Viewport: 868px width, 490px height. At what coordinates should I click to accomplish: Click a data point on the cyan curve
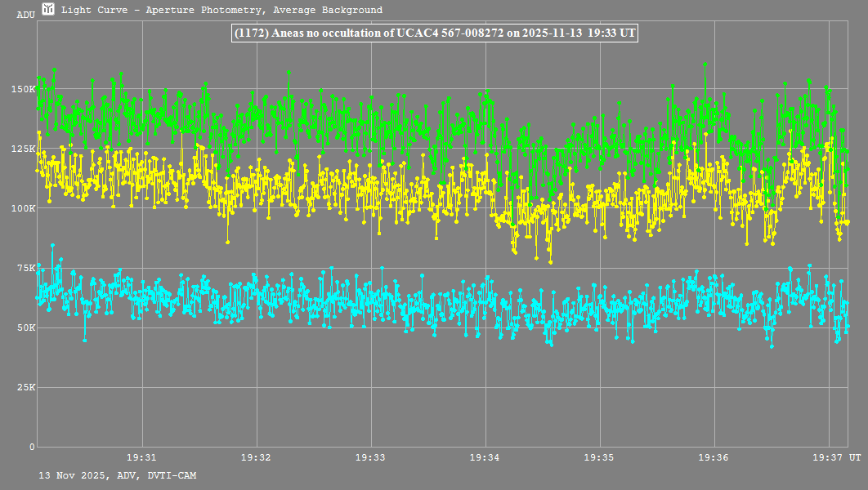point(52,245)
